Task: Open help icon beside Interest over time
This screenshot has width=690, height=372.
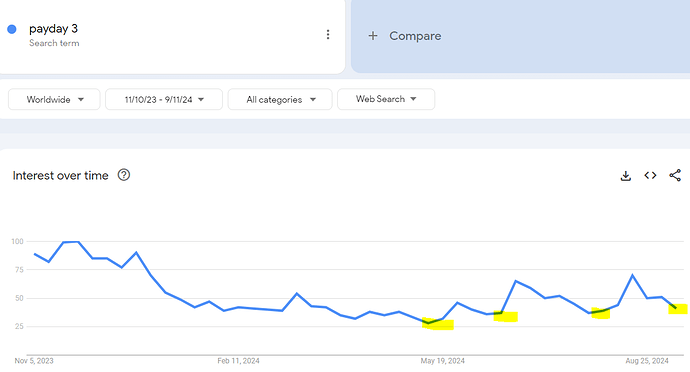Action: (124, 175)
